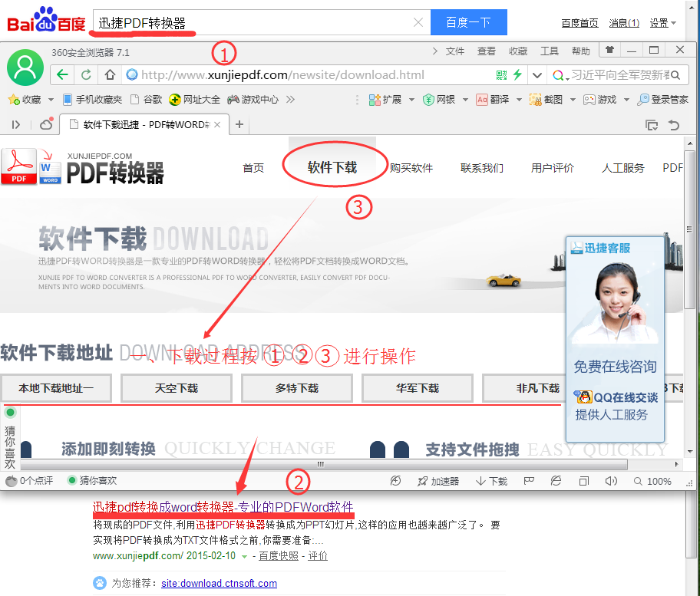
Task: Click the undo closed tab icon
Action: pos(674,125)
